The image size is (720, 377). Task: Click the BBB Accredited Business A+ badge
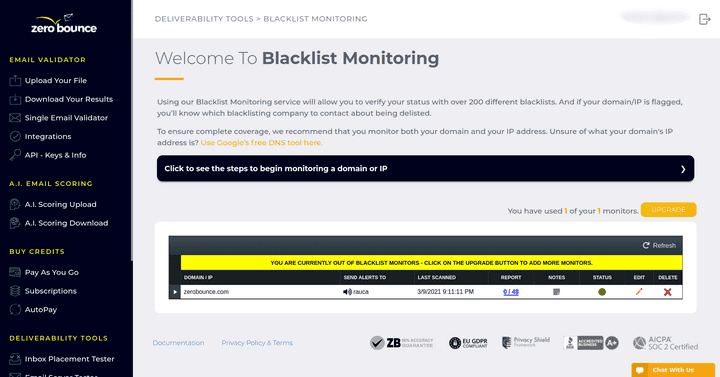pyautogui.click(x=591, y=343)
